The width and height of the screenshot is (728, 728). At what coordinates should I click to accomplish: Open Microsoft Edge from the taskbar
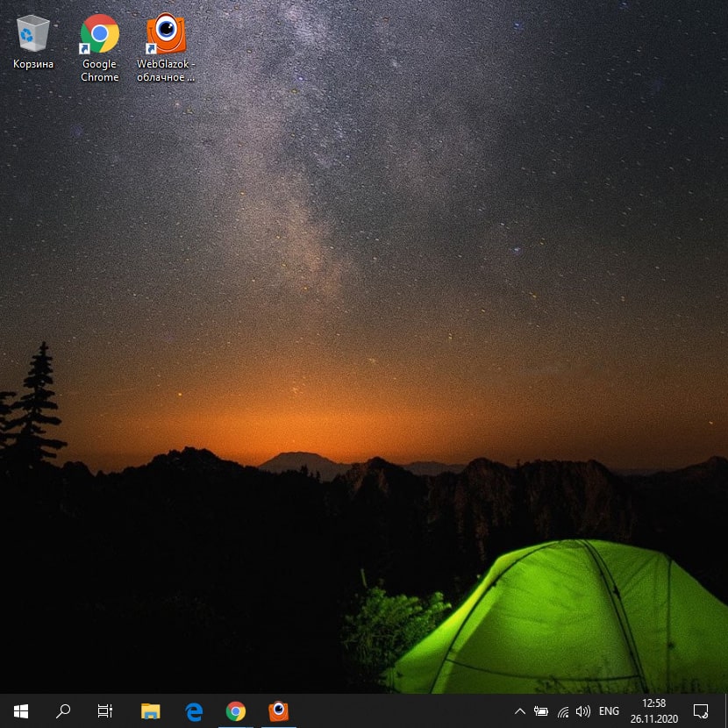[194, 710]
